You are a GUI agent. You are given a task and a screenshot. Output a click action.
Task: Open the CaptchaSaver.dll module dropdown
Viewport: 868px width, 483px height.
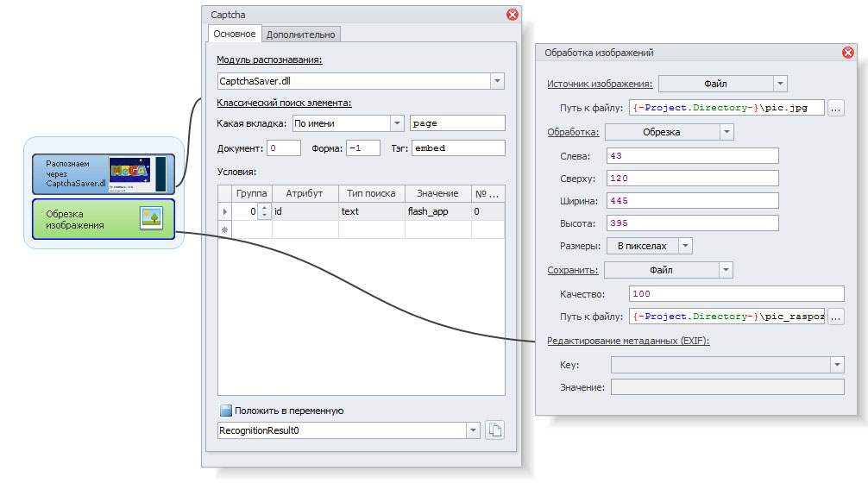click(x=497, y=81)
